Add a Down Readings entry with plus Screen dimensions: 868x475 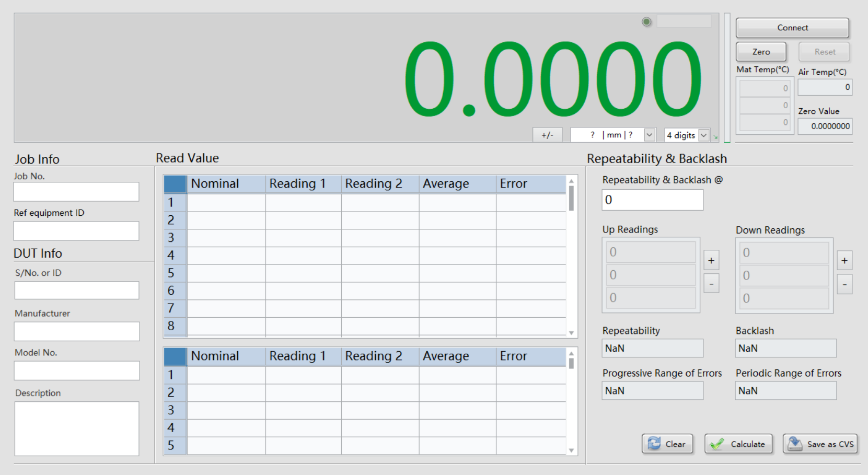[x=844, y=260]
